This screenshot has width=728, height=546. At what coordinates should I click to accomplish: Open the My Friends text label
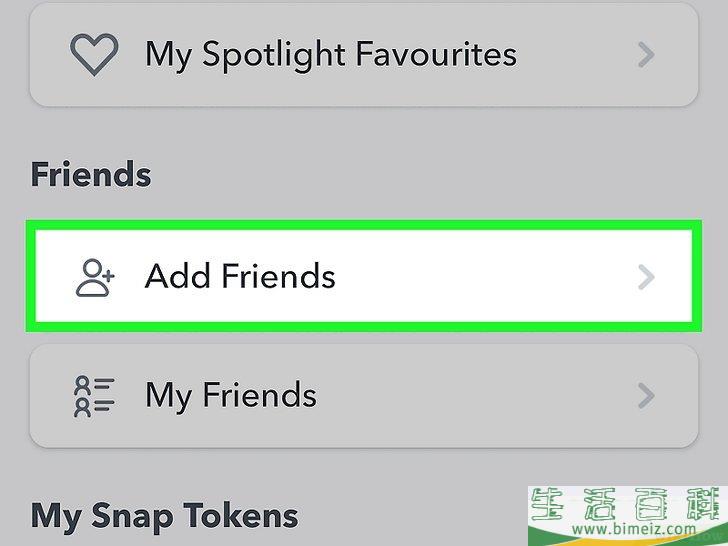(x=231, y=396)
